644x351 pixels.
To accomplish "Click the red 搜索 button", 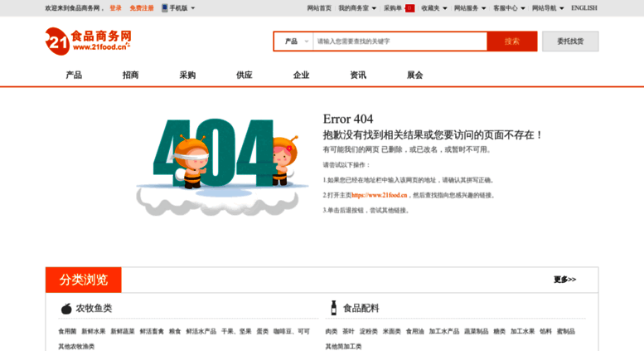I will [x=512, y=41].
